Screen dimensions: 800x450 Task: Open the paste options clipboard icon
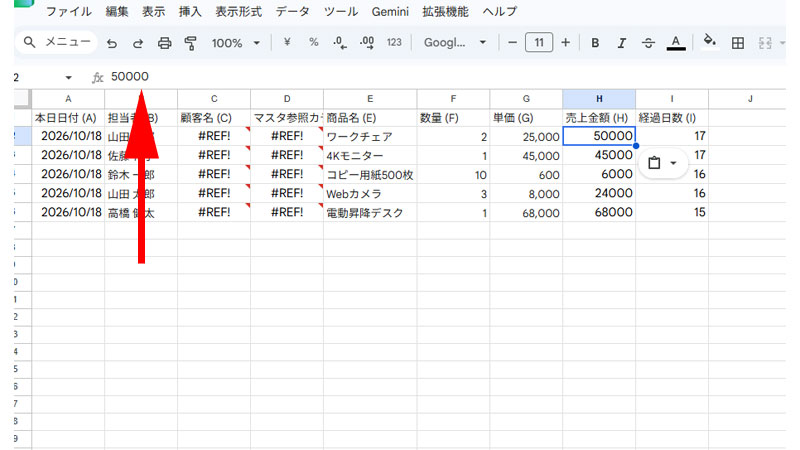click(x=654, y=163)
